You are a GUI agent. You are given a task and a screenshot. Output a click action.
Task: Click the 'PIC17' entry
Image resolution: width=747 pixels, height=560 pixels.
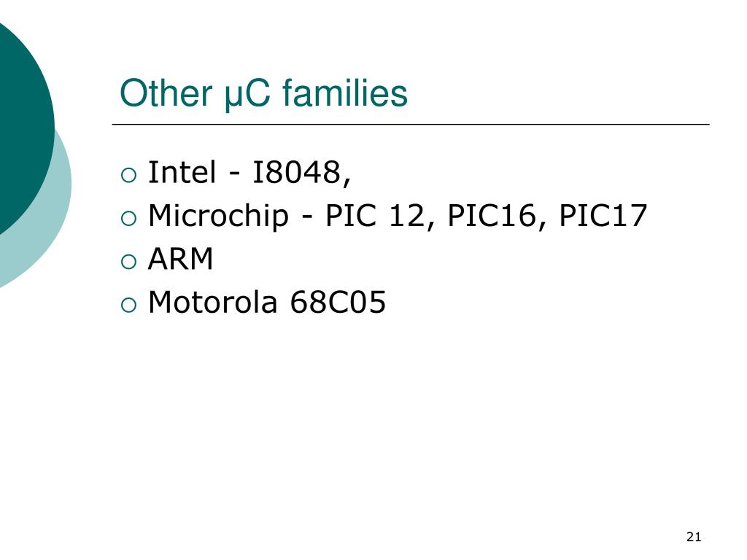[603, 216]
